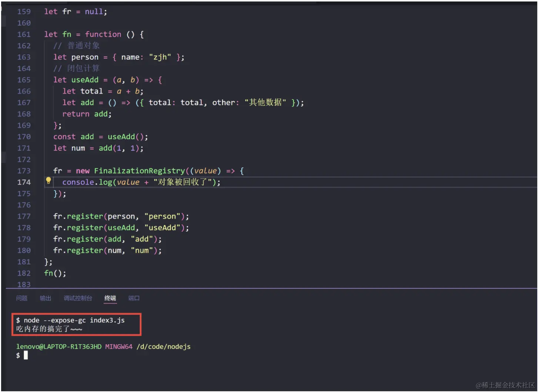This screenshot has height=392, width=538.
Task: Click 'fr.register(num, "num")' line
Action: [x=107, y=251]
